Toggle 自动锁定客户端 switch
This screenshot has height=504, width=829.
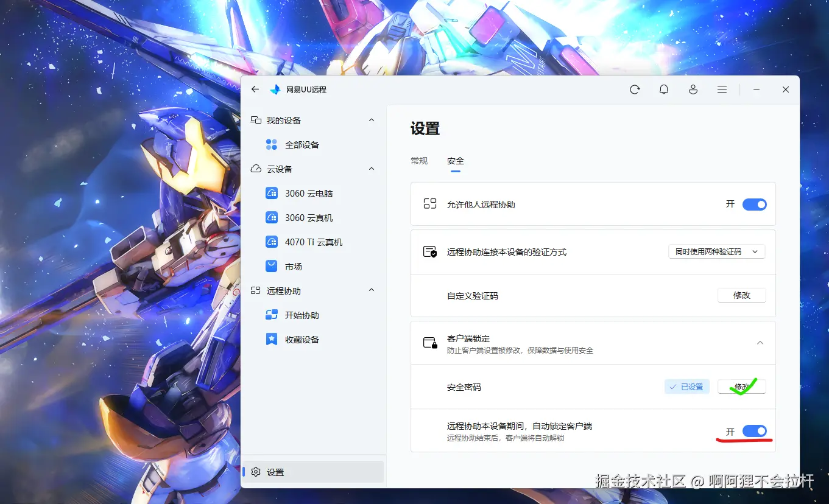(x=754, y=432)
